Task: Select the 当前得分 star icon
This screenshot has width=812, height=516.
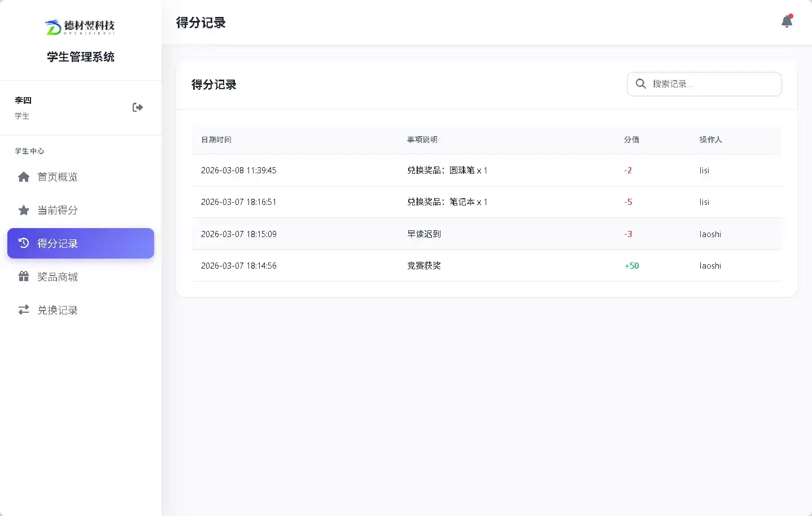Action: tap(23, 210)
